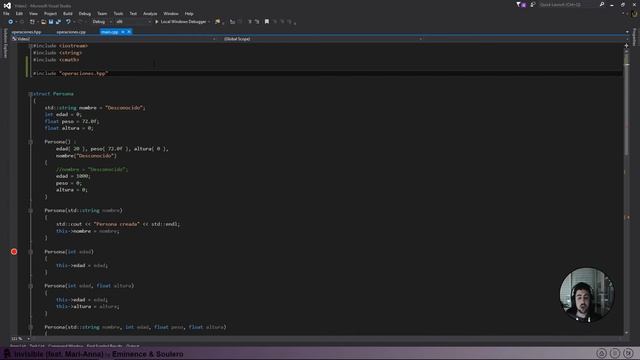Viewport: 640px width, 360px height.
Task: Collapse the Persona(std::string nombre) constructor
Action: click(x=31, y=211)
